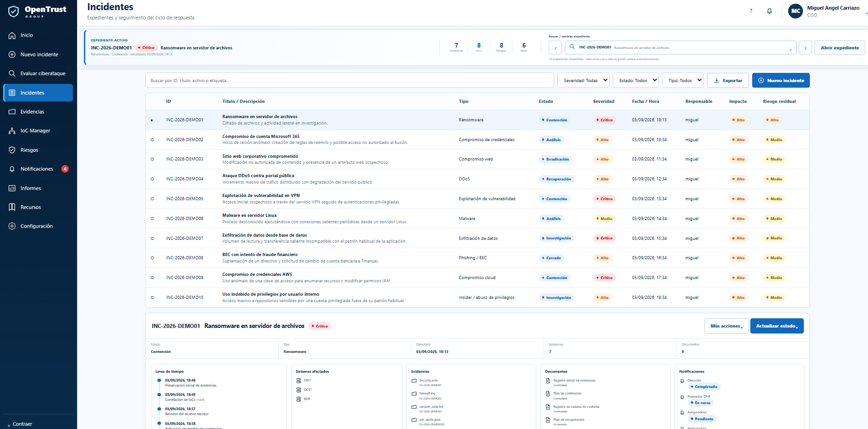
Task: Click the OpenTrust Group logo
Action: tap(37, 11)
